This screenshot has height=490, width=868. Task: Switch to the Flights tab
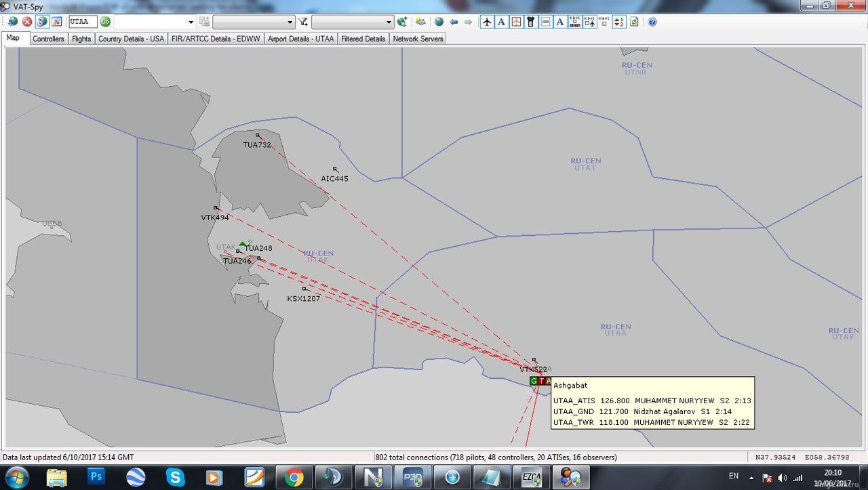(81, 39)
